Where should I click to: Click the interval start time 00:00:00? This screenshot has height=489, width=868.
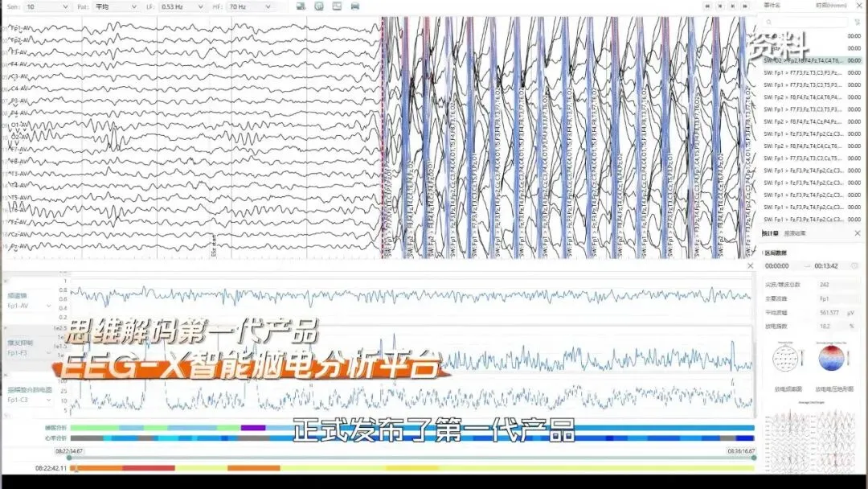[776, 266]
